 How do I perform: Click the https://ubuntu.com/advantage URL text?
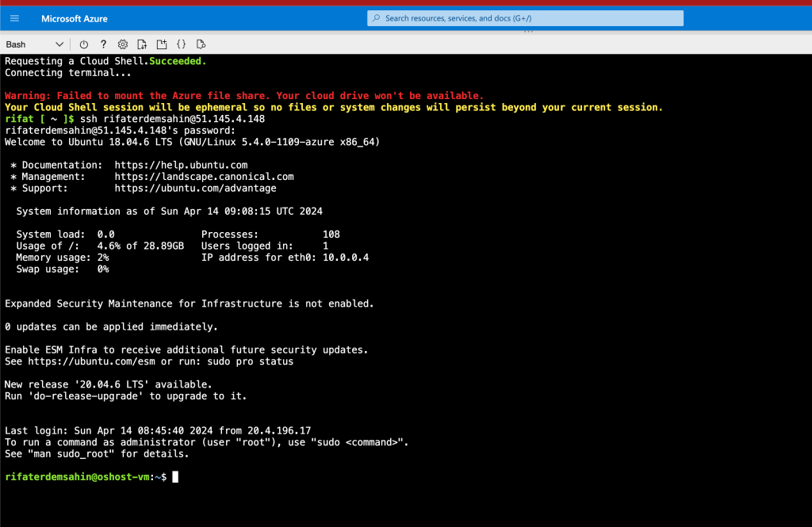tap(195, 189)
